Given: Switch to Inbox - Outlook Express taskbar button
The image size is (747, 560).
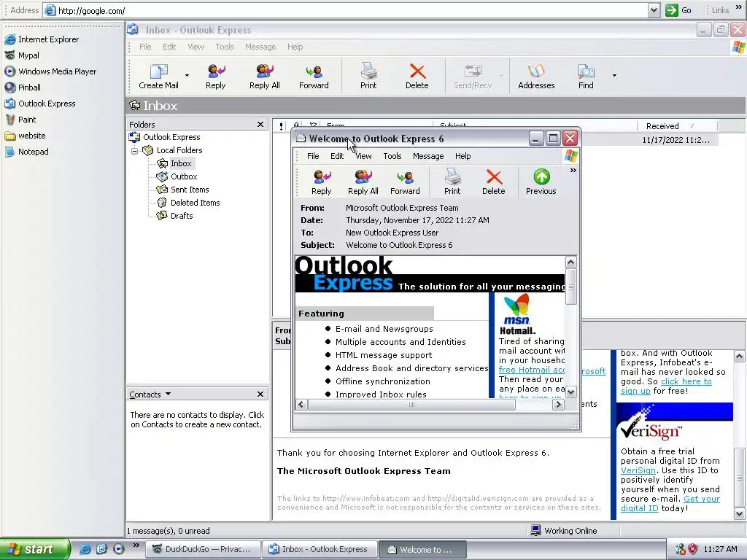Looking at the screenshot, I should coord(320,549).
